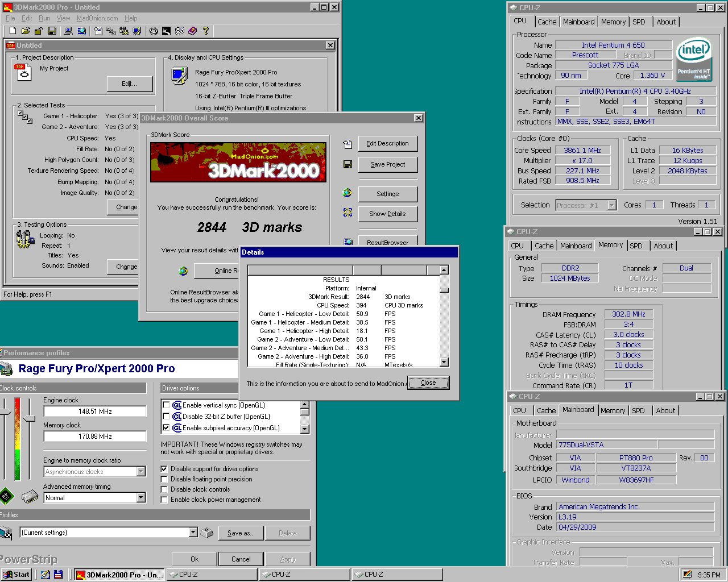Enable vertical sync (OpenGL) checkbox
The image size is (728, 582).
tap(166, 405)
